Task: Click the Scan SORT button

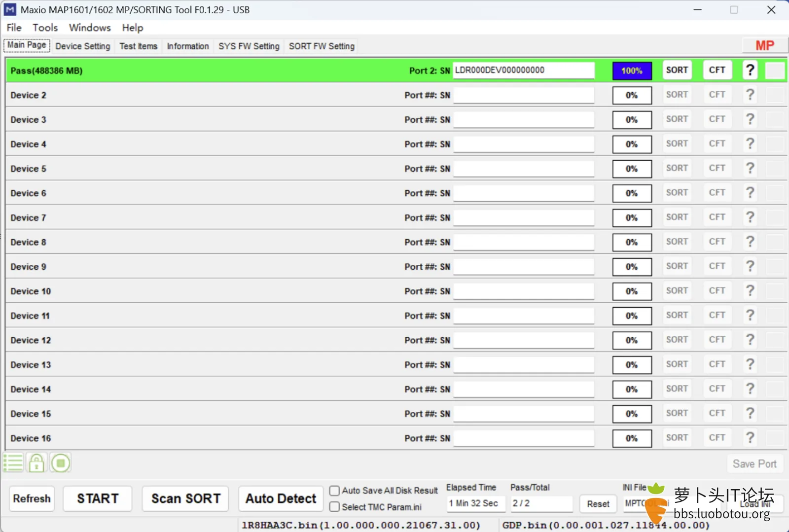Action: tap(186, 498)
